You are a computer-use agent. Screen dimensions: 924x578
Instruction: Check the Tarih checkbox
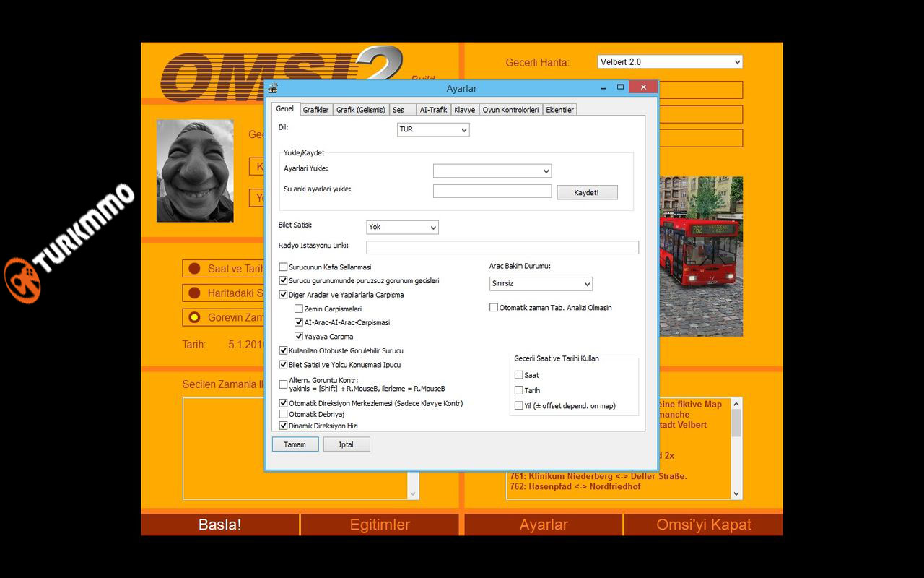coord(519,390)
